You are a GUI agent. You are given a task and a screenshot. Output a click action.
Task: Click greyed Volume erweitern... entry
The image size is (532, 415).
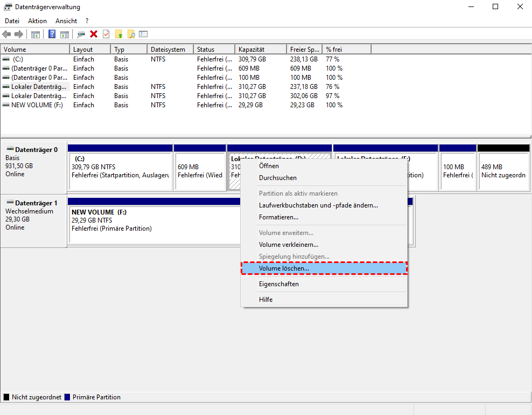(x=324, y=233)
